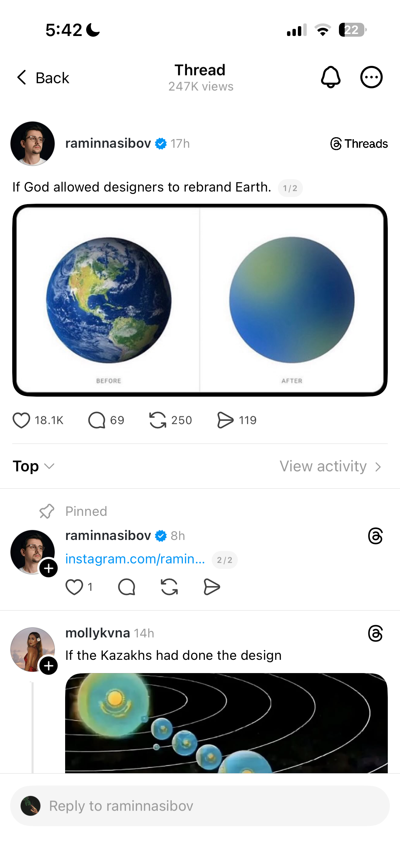The image size is (400, 868).
Task: Open comments on the main post
Action: click(97, 420)
